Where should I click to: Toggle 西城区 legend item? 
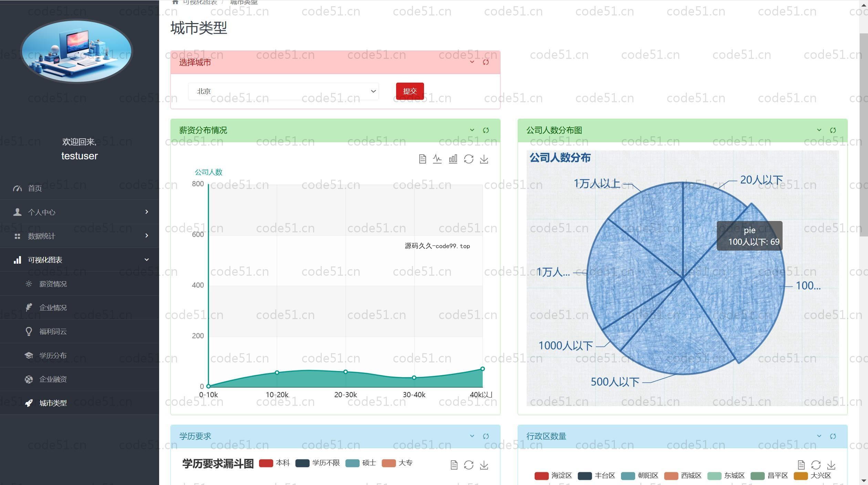point(683,476)
